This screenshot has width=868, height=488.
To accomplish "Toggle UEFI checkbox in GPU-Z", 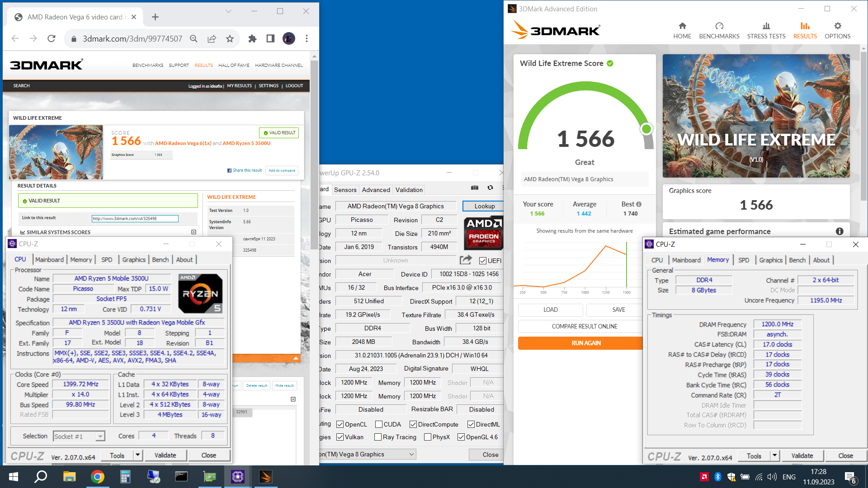I will 482,261.
